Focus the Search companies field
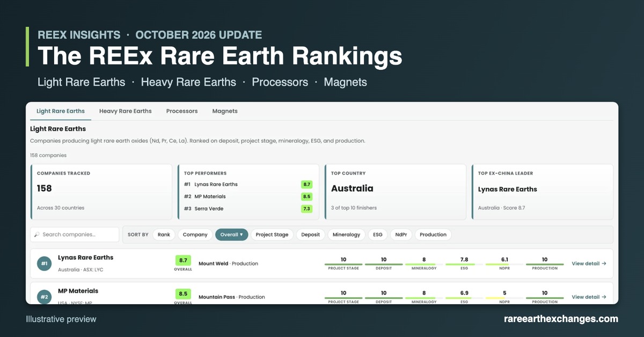This screenshot has height=337, width=644. click(75, 235)
